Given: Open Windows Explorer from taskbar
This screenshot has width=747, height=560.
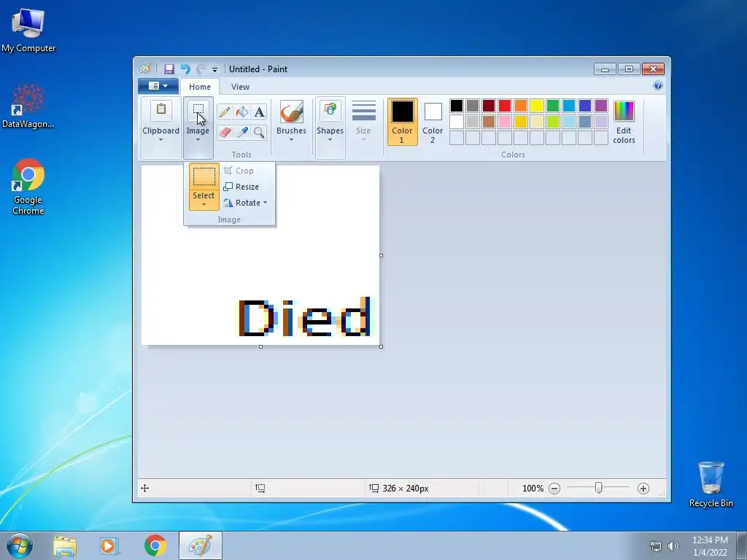Looking at the screenshot, I should click(x=65, y=545).
